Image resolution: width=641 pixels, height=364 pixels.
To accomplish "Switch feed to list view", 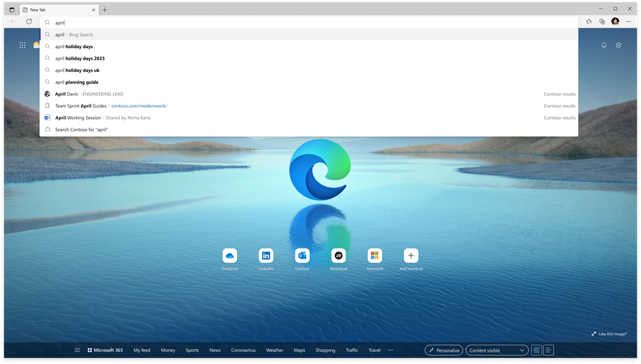I will coord(549,350).
